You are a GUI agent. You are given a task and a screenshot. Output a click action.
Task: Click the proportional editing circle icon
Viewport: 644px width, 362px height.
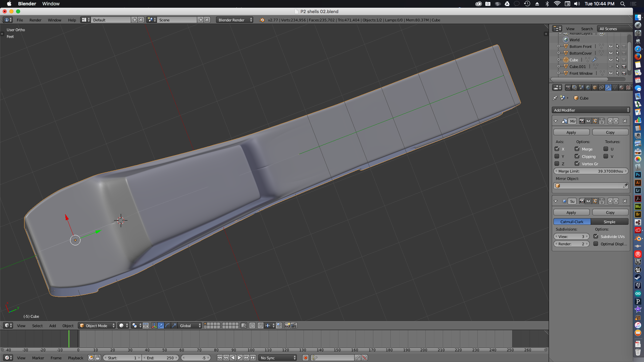coord(252,325)
